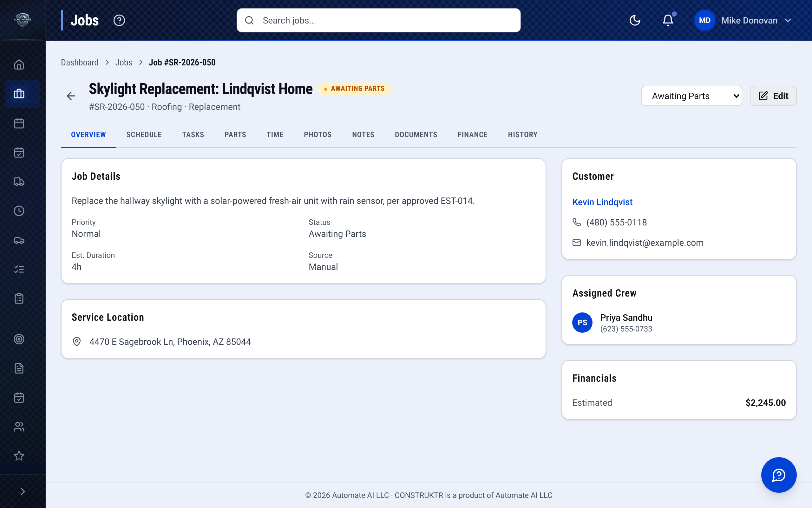The width and height of the screenshot is (812, 508).
Task: Open the chat support bubble button
Action: click(x=779, y=475)
